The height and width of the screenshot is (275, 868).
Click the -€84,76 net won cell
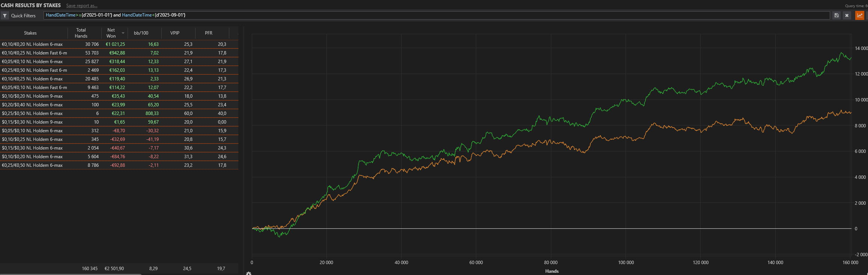pos(117,157)
